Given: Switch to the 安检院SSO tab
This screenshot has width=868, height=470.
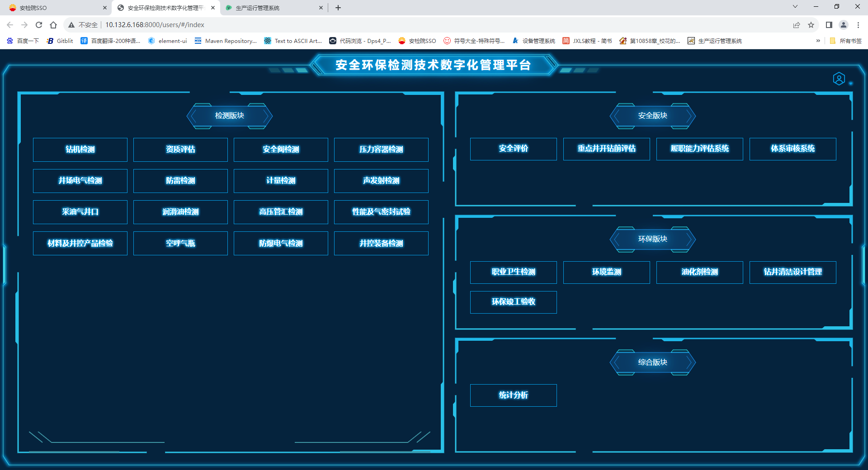Looking at the screenshot, I should pyautogui.click(x=54, y=8).
